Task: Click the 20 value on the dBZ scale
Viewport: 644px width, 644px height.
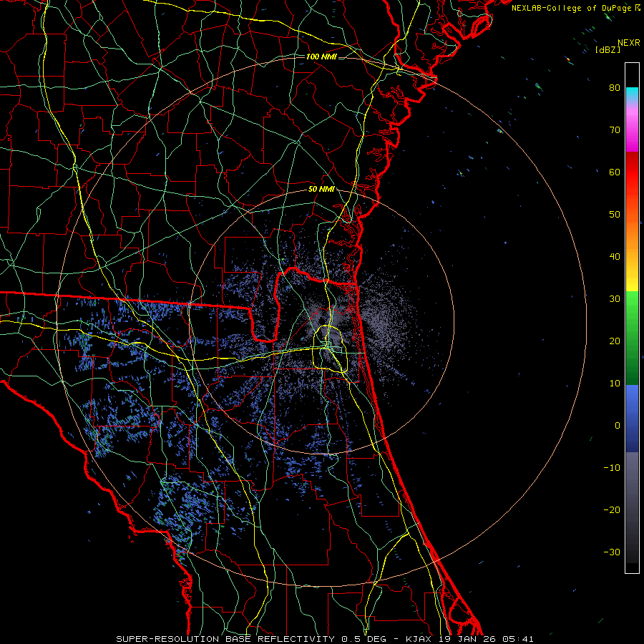Action: [x=615, y=341]
